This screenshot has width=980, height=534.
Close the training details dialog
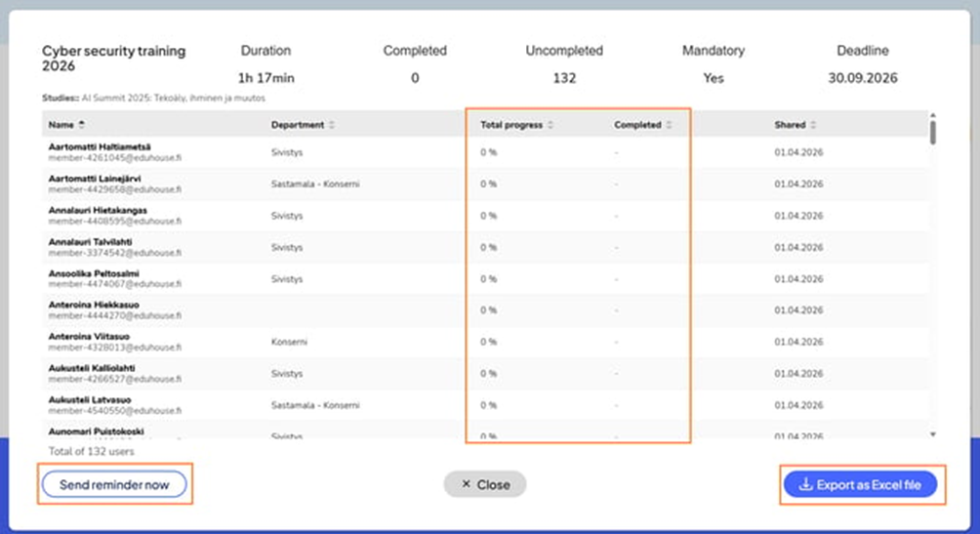[484, 484]
